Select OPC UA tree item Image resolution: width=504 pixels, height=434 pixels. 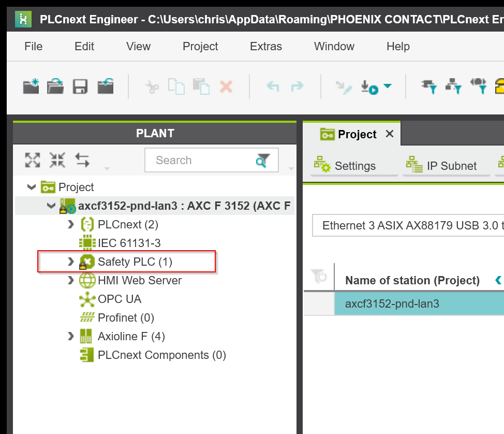(x=120, y=299)
